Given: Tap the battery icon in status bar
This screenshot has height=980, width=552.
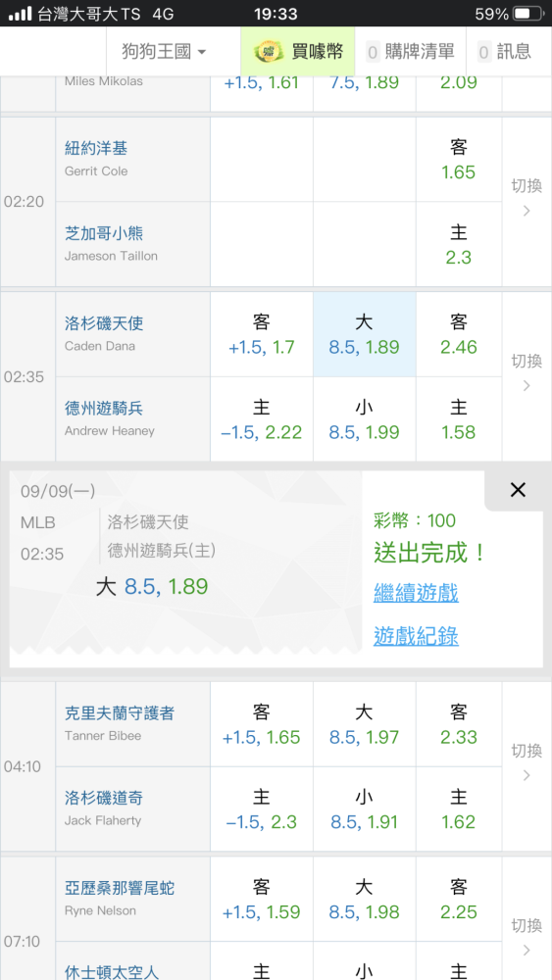Looking at the screenshot, I should pos(528,13).
